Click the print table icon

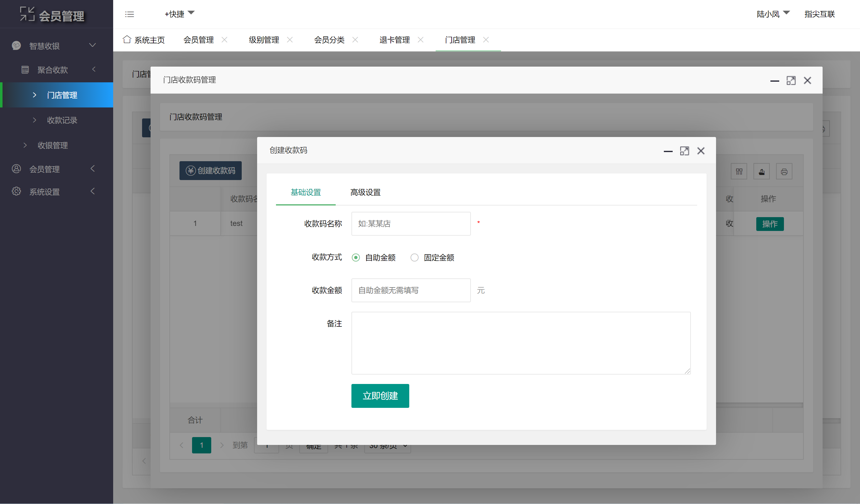point(784,172)
